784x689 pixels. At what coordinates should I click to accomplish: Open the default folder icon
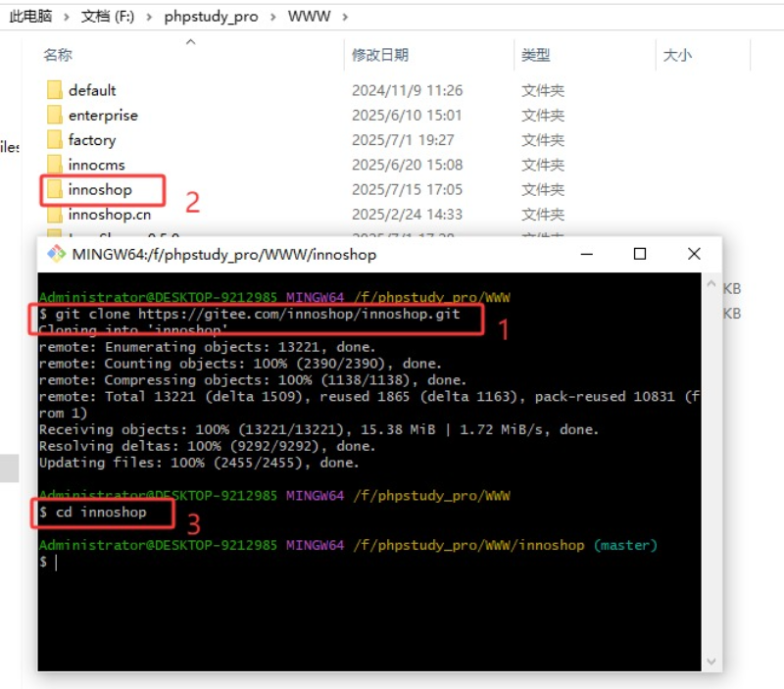(x=55, y=90)
